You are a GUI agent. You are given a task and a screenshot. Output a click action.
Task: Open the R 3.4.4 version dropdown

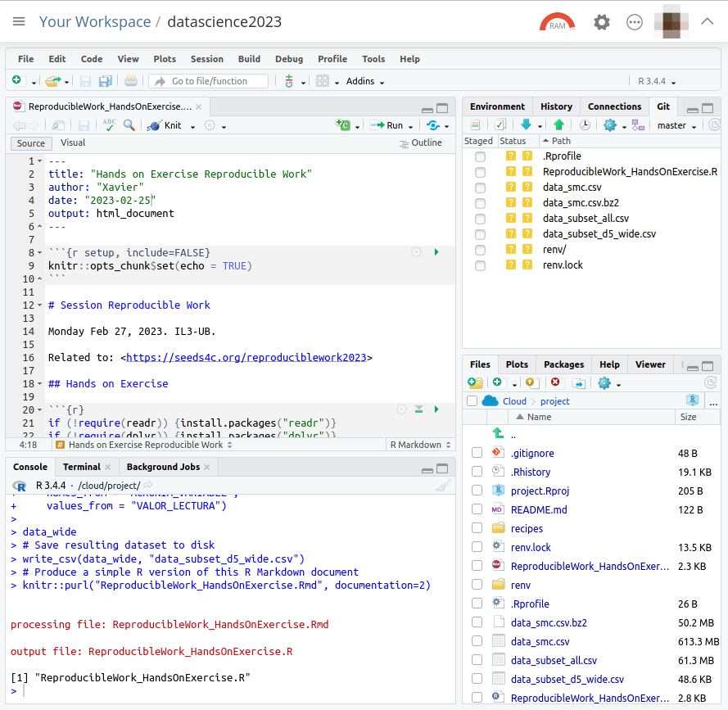point(657,81)
